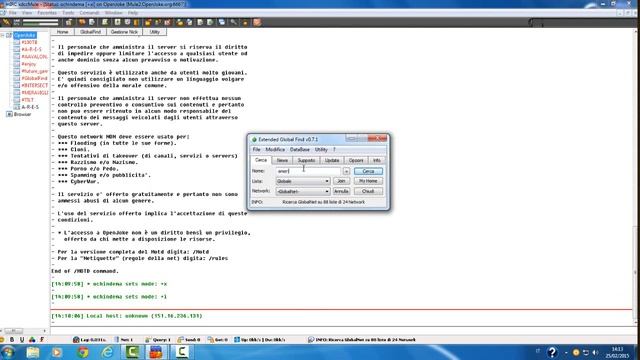Image resolution: width=640 pixels, height=360 pixels.
Task: Switch to Update tab in dialog
Action: click(x=332, y=160)
